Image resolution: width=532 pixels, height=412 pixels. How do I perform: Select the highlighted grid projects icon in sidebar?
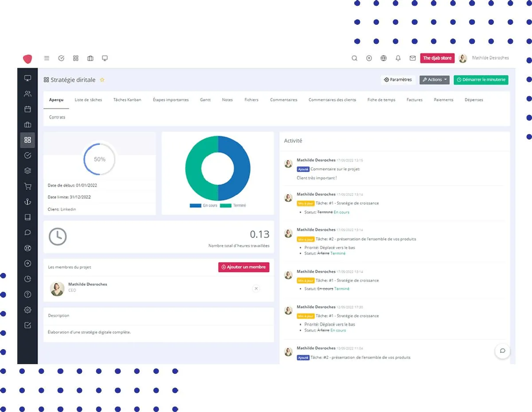pos(27,140)
